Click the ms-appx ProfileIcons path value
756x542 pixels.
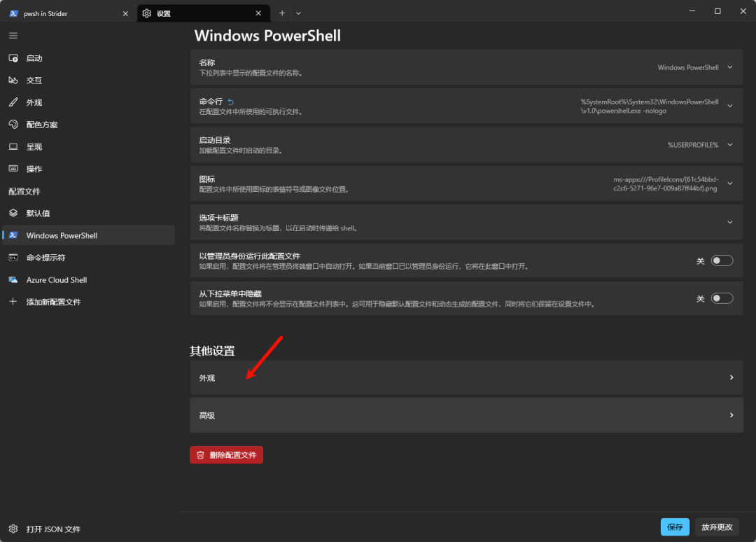(666, 183)
